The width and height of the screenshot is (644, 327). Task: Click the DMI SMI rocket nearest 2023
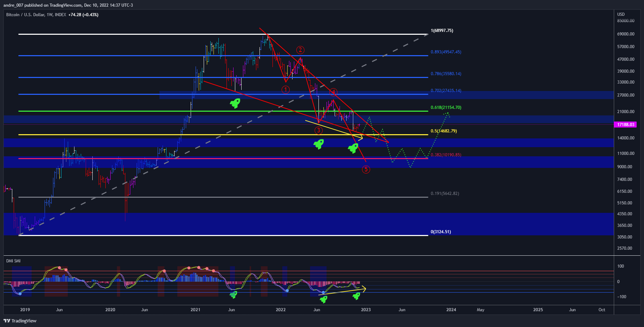click(356, 296)
